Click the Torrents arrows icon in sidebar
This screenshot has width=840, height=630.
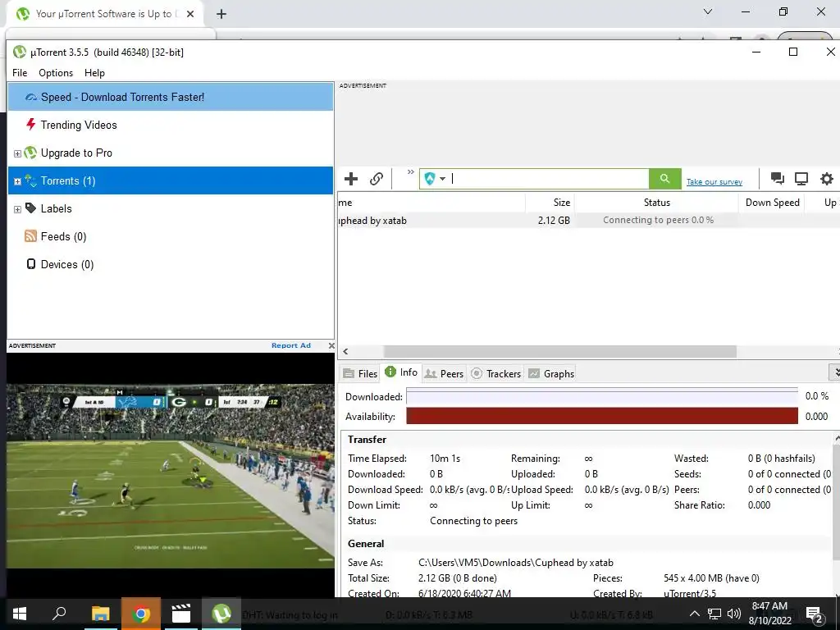click(30, 181)
